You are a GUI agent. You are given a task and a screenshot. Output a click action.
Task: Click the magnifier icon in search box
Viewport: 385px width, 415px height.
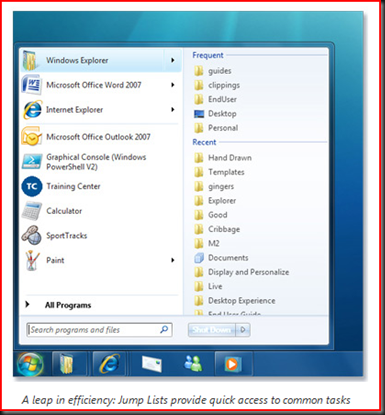pos(164,330)
